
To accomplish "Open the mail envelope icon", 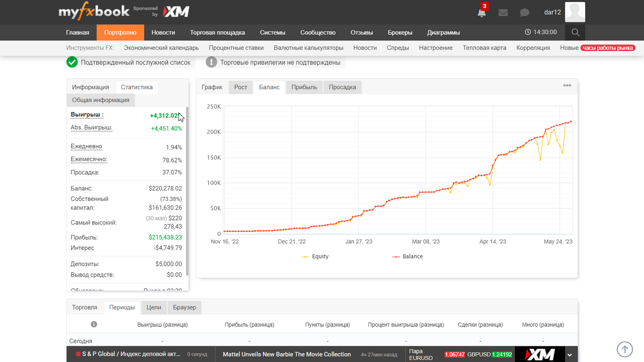I will click(503, 12).
